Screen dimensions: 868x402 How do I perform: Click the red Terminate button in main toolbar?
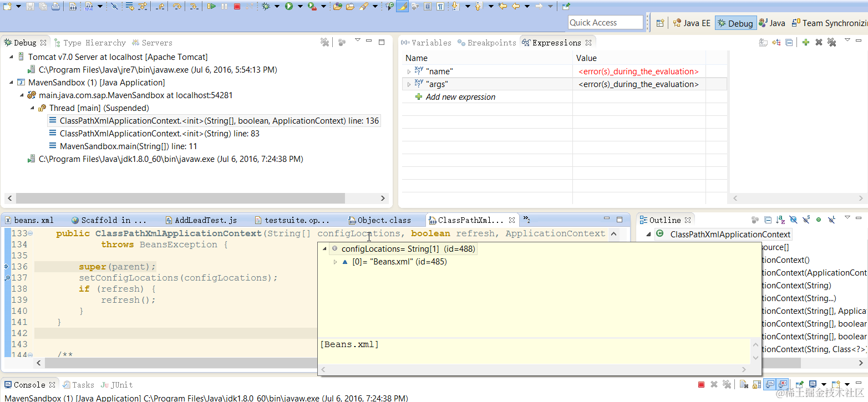tap(237, 6)
